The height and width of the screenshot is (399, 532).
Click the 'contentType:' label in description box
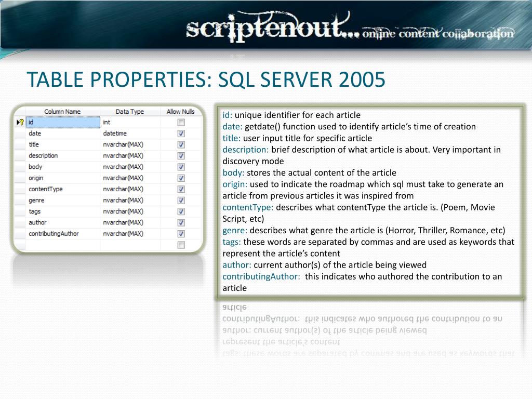click(248, 207)
